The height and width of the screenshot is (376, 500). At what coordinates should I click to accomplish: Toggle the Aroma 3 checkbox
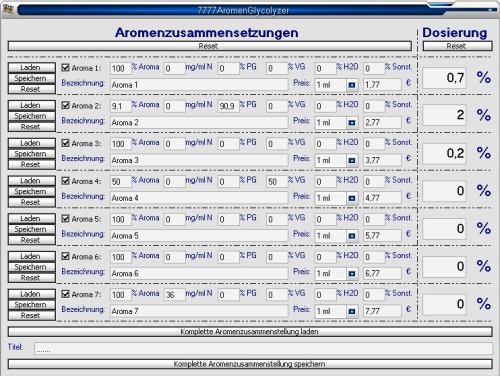pyautogui.click(x=66, y=143)
